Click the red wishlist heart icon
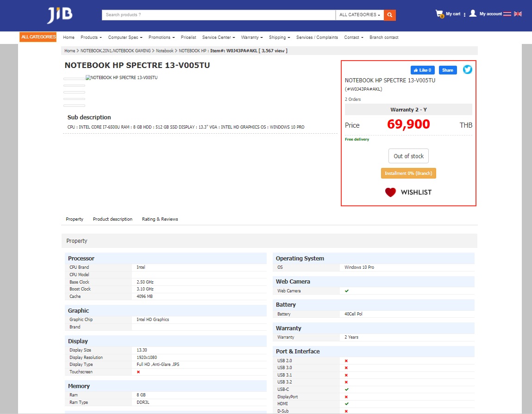This screenshot has height=414, width=532. (390, 192)
